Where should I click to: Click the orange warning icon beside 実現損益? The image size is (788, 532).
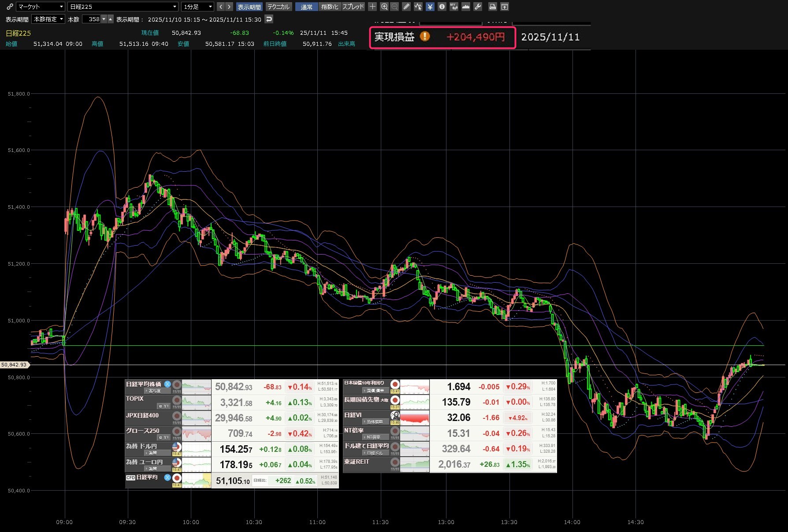[x=425, y=37]
